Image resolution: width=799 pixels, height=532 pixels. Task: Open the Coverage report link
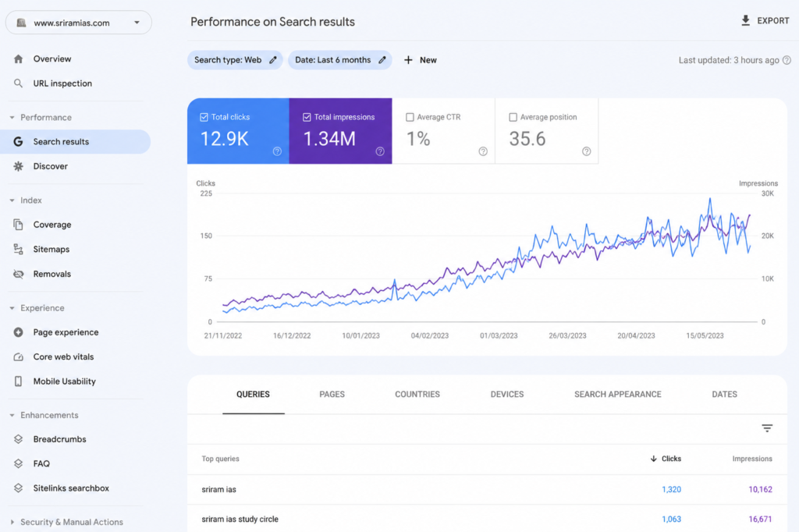52,225
